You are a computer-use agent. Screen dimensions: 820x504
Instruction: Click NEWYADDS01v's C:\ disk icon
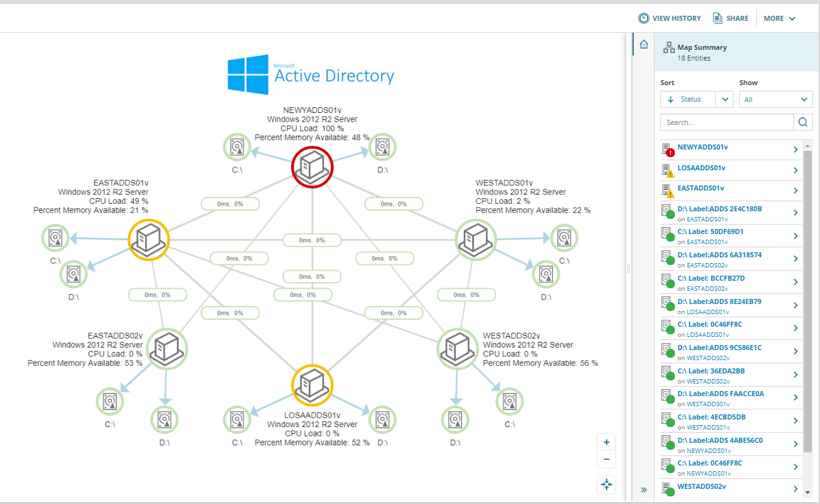tap(237, 147)
